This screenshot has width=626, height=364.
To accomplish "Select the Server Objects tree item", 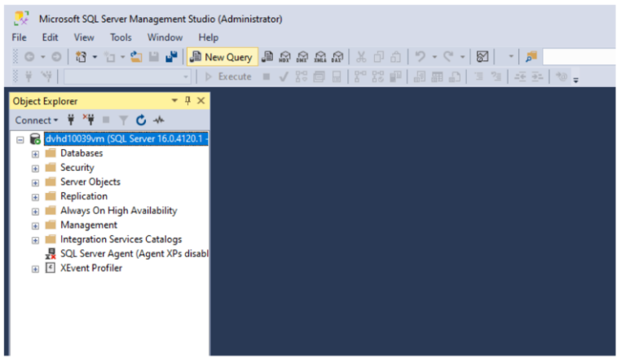I will coord(90,182).
